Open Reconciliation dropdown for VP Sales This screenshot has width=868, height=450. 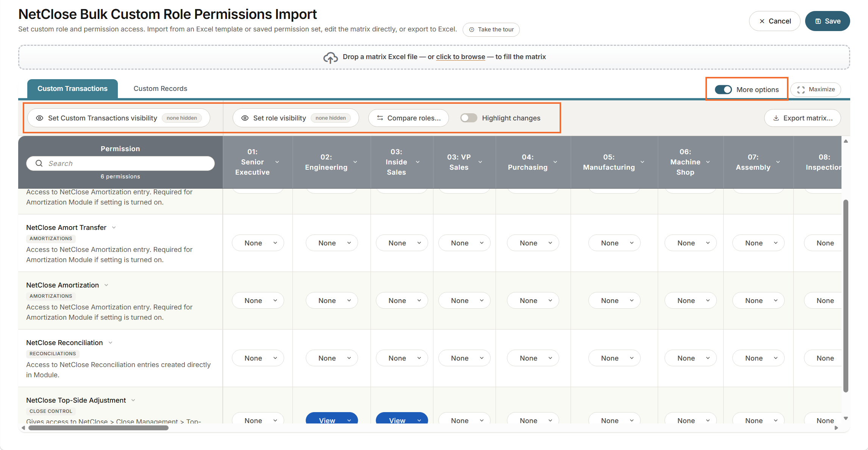464,358
